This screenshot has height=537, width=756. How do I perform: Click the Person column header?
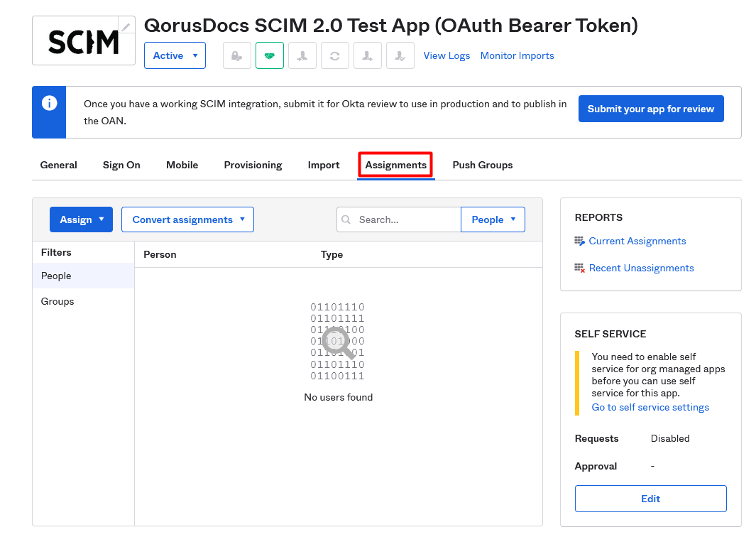click(x=160, y=255)
